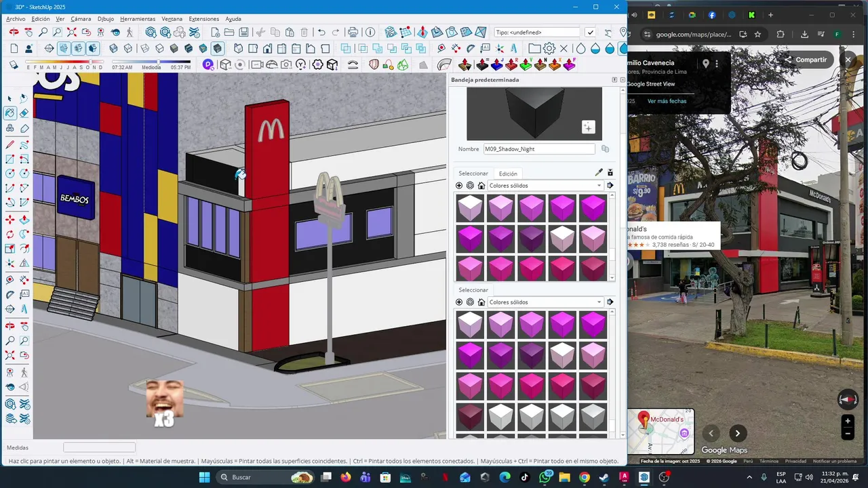
Task: Toggle secondary selection pane icon
Action: [x=610, y=173]
